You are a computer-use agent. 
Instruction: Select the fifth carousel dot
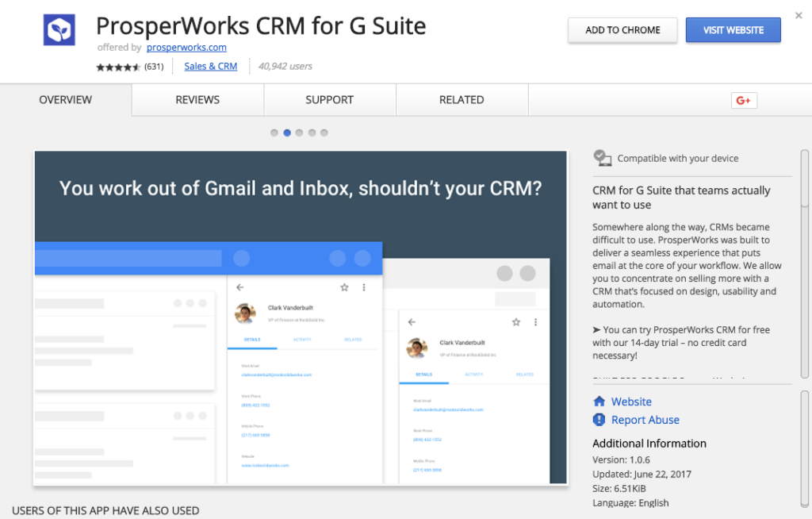tap(324, 133)
